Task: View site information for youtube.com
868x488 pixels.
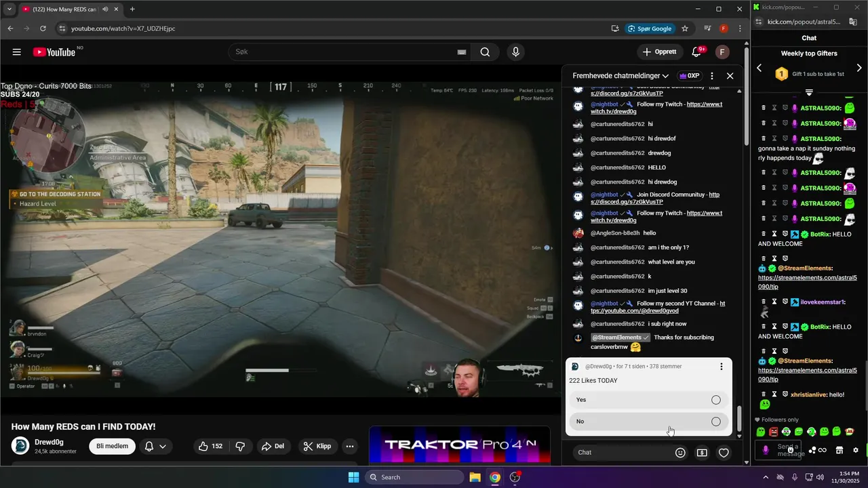Action: pyautogui.click(x=62, y=28)
